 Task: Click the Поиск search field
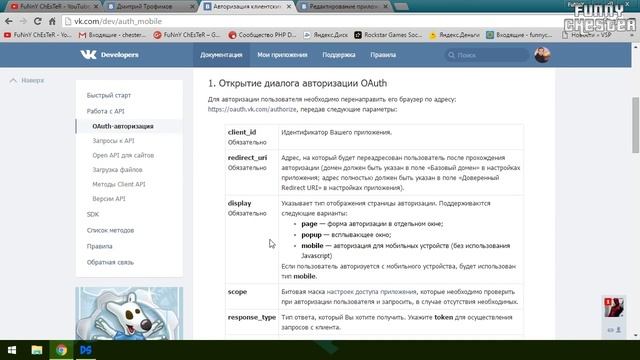487,55
